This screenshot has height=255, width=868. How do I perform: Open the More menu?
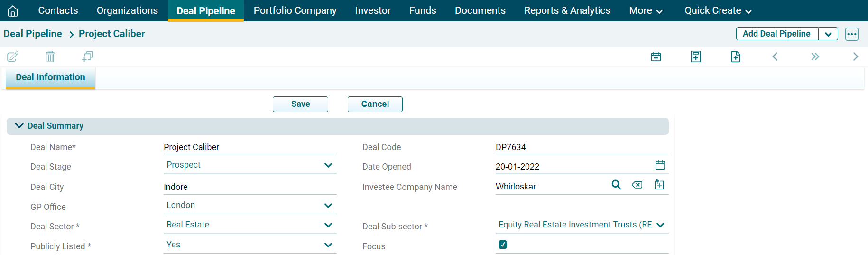[645, 10]
